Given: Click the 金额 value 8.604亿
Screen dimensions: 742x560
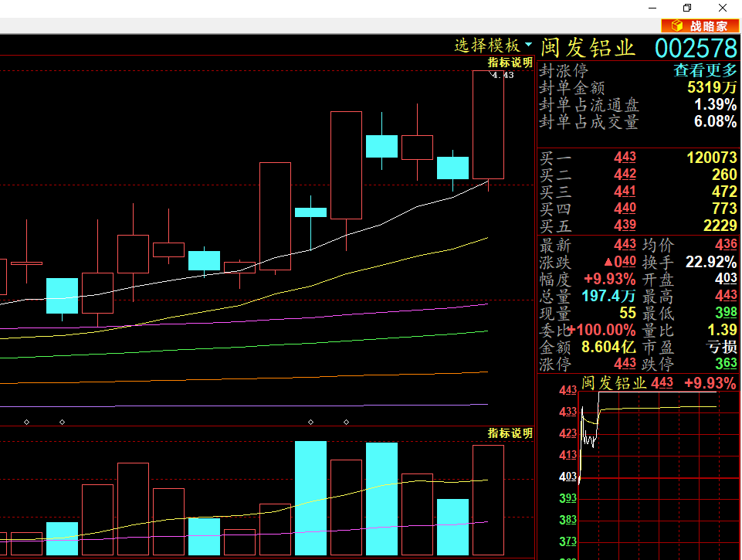Looking at the screenshot, I should tap(608, 347).
